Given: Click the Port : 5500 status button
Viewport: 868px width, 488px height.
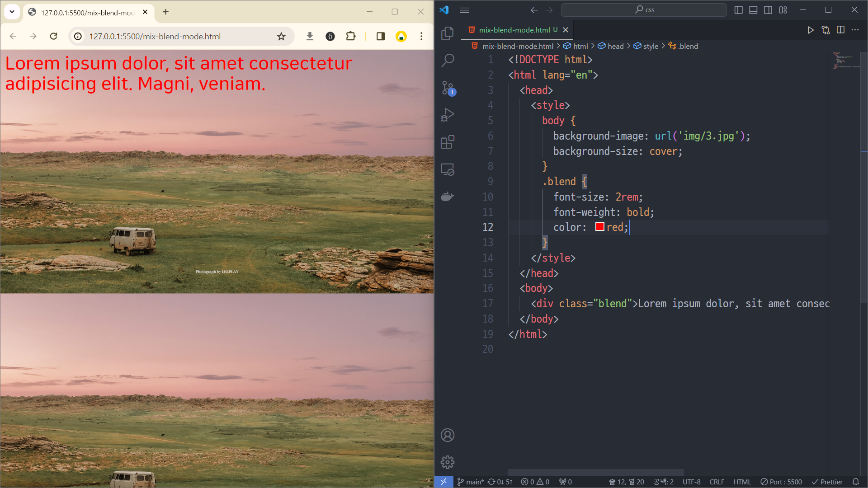Looking at the screenshot, I should [781, 482].
